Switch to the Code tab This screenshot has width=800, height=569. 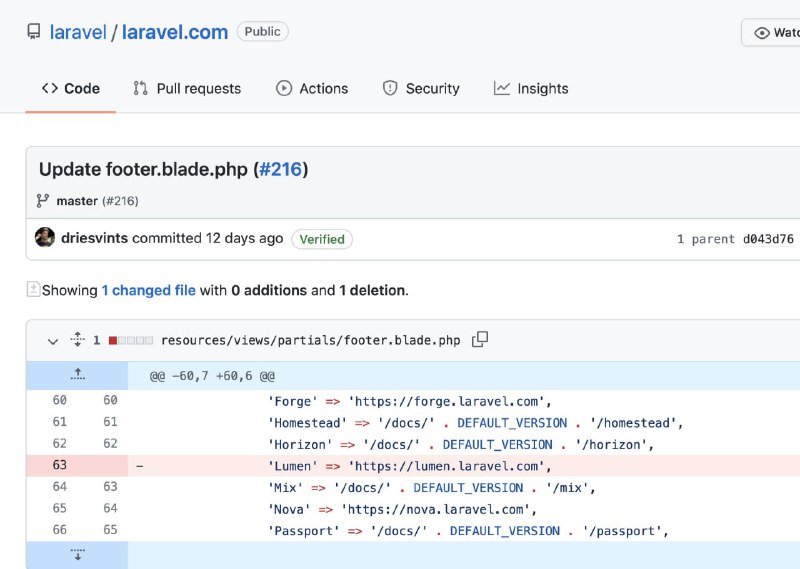71,88
